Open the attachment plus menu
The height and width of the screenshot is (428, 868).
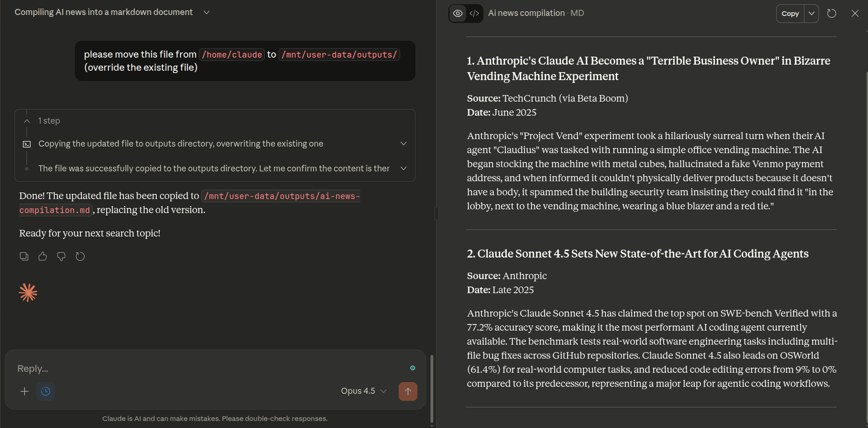[24, 391]
